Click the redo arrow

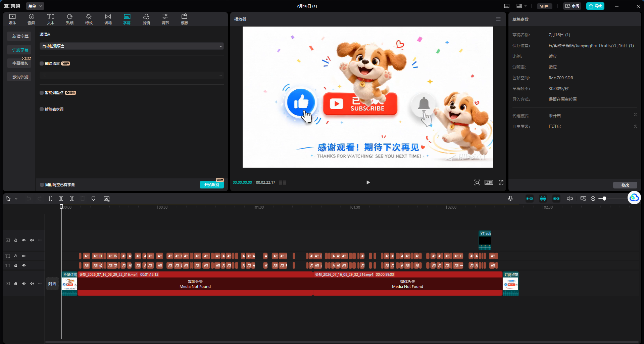coord(40,199)
